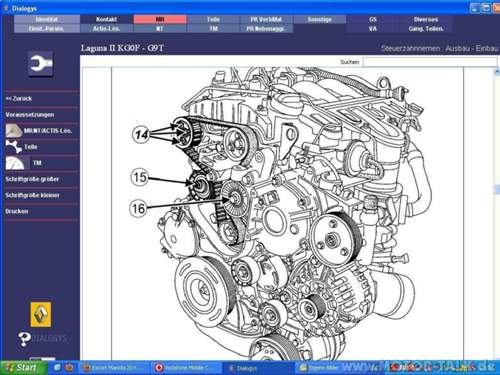Open the wrench repair icon in sidebar
Screen dimensions: 500x375
pyautogui.click(x=40, y=64)
